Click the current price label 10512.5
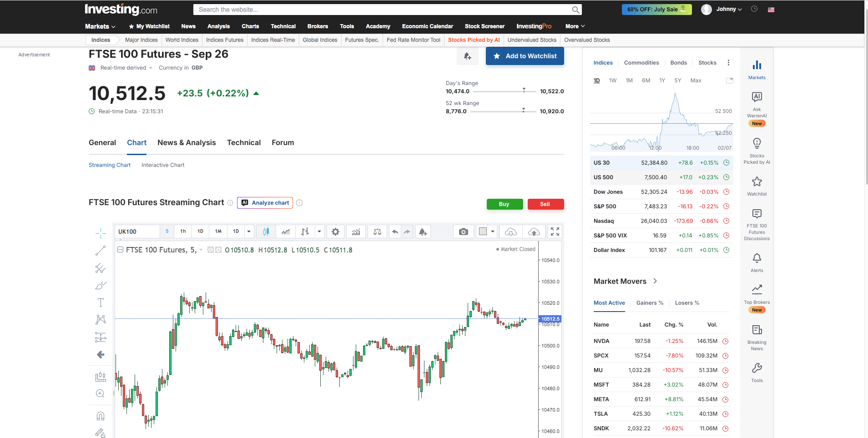Screen dimensions: 868x438 550,319
